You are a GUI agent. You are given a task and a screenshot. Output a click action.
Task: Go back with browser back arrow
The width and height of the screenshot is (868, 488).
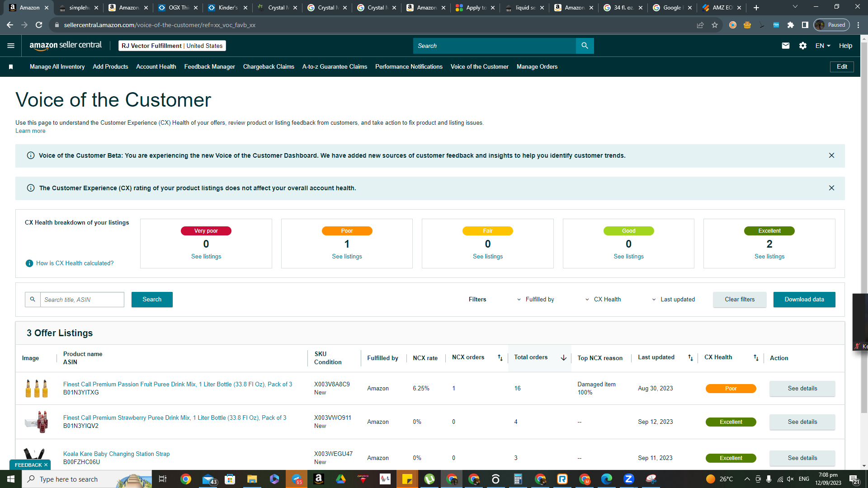pos(10,25)
